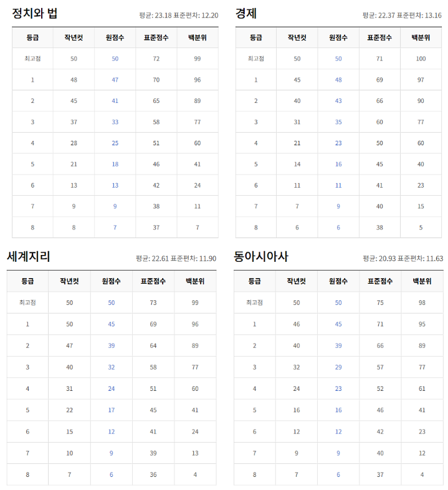This screenshot has height=490, width=448.
Task: Open blue 원점수 50 in 동아시아사 최고점 row
Action: [338, 302]
